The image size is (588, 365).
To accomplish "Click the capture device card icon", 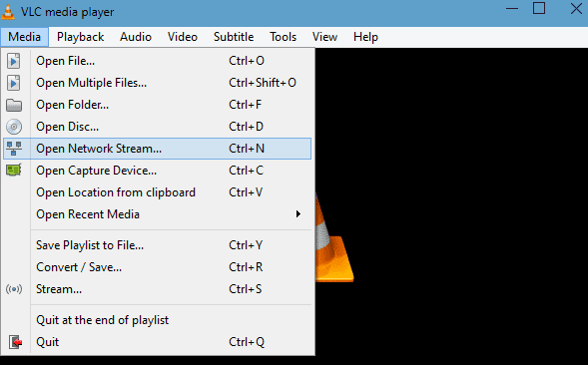I will pyautogui.click(x=14, y=171).
